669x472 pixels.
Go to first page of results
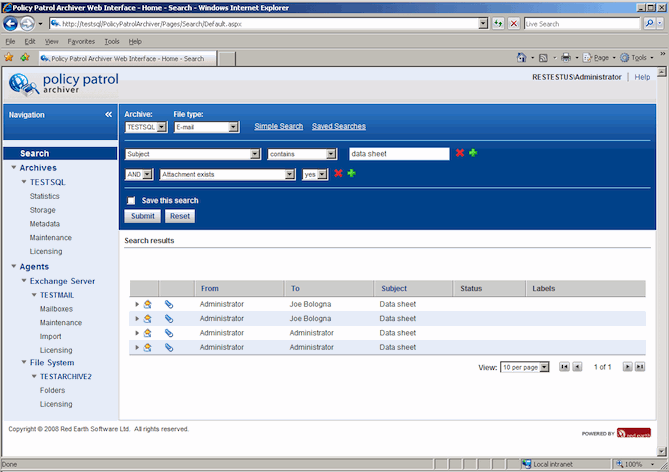(564, 367)
